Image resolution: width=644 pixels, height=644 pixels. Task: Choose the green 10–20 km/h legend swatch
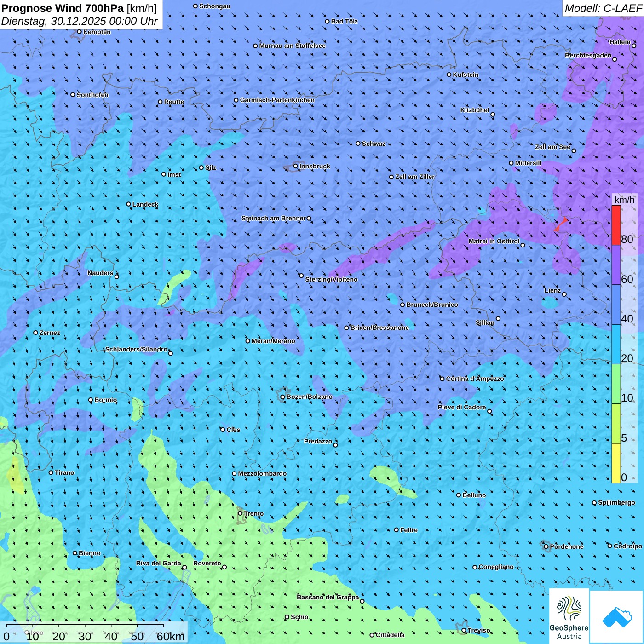click(x=616, y=384)
